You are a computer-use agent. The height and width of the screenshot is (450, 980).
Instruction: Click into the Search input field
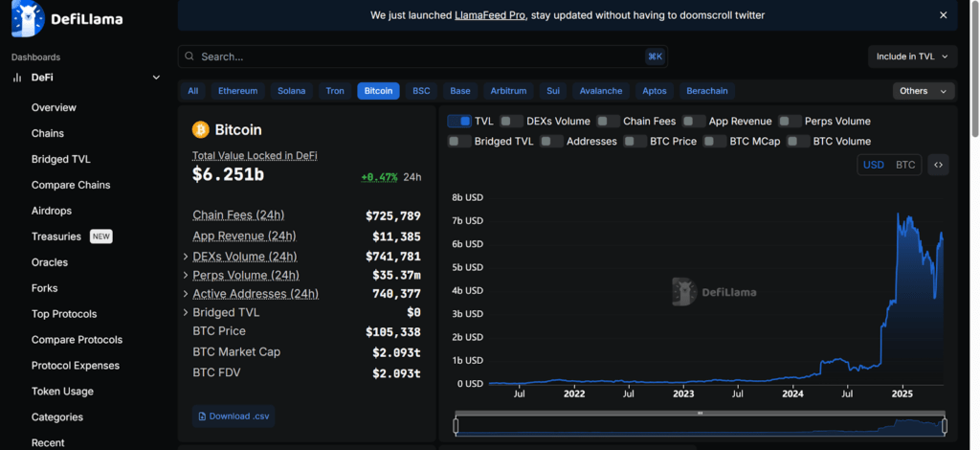(x=422, y=56)
